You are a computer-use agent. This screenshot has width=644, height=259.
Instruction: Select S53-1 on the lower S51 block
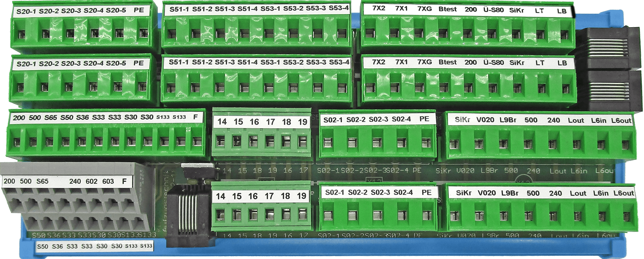pos(270,62)
